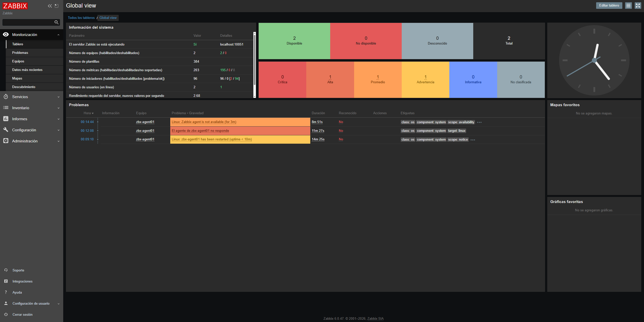This screenshot has width=644, height=322.
Task: Click Reconocido 'No' for 00:12:08 problem
Action: click(341, 131)
